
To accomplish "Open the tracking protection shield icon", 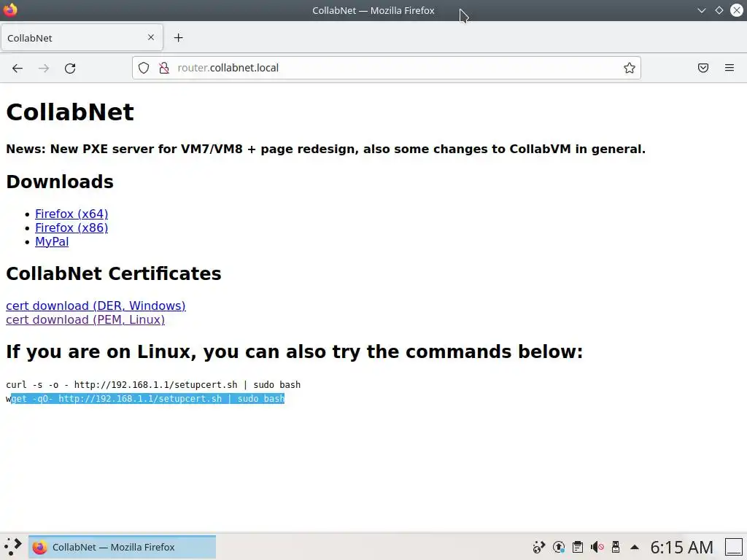I will click(144, 68).
